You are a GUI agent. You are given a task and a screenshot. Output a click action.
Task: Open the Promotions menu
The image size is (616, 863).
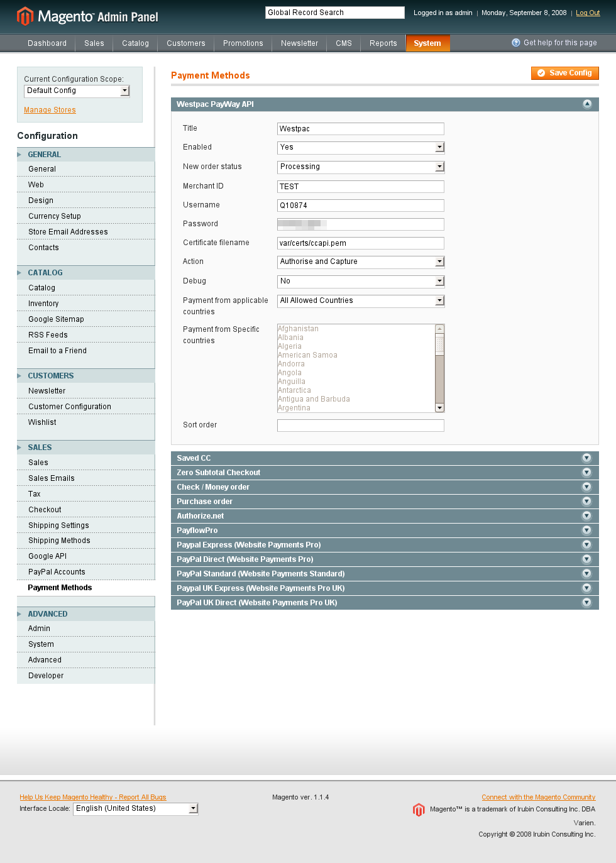pos(243,43)
